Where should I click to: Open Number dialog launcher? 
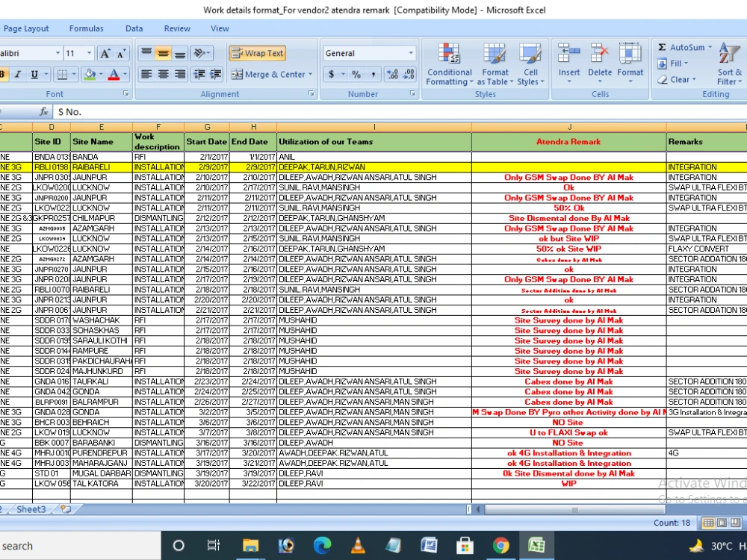[412, 94]
